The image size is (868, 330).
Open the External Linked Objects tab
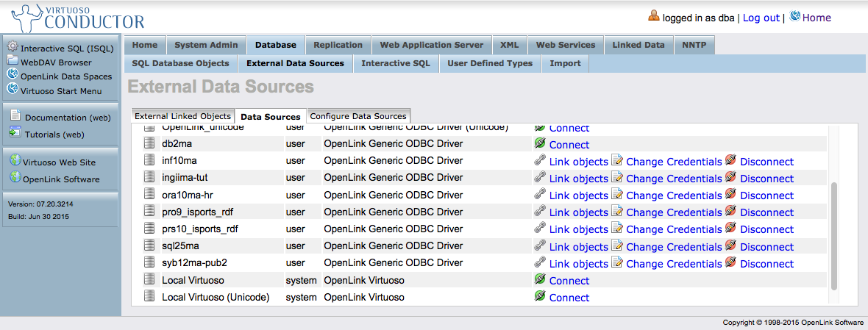tap(182, 116)
